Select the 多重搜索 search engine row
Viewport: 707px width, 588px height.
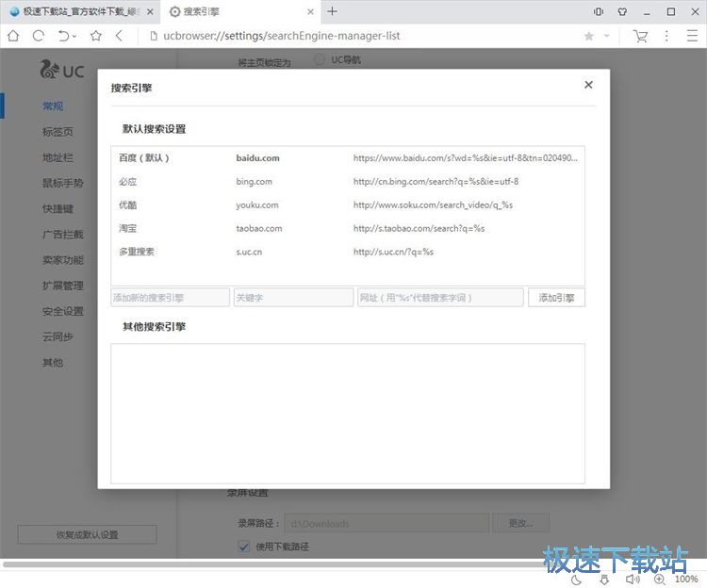click(x=348, y=252)
